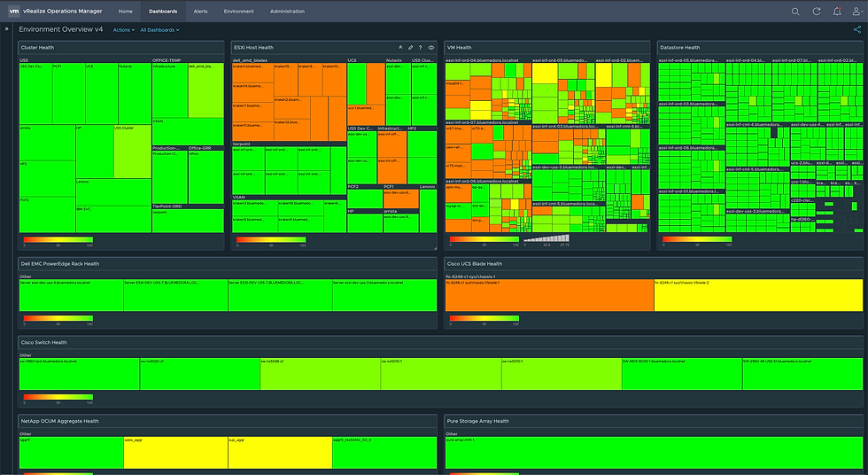Select the Dashboards tab
The width and height of the screenshot is (868, 475).
pos(163,11)
